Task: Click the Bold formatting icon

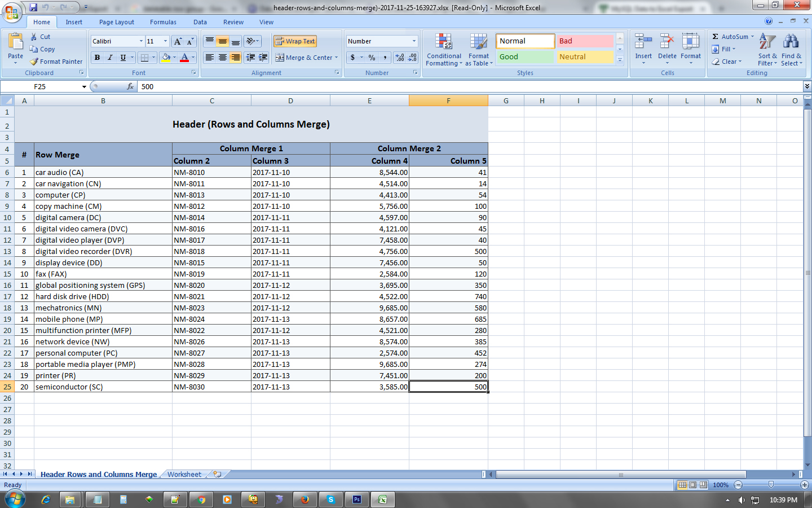Action: point(97,58)
